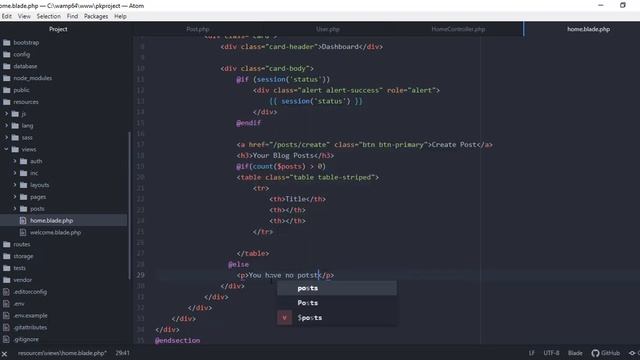Click the sass folder icon

(x=15, y=138)
